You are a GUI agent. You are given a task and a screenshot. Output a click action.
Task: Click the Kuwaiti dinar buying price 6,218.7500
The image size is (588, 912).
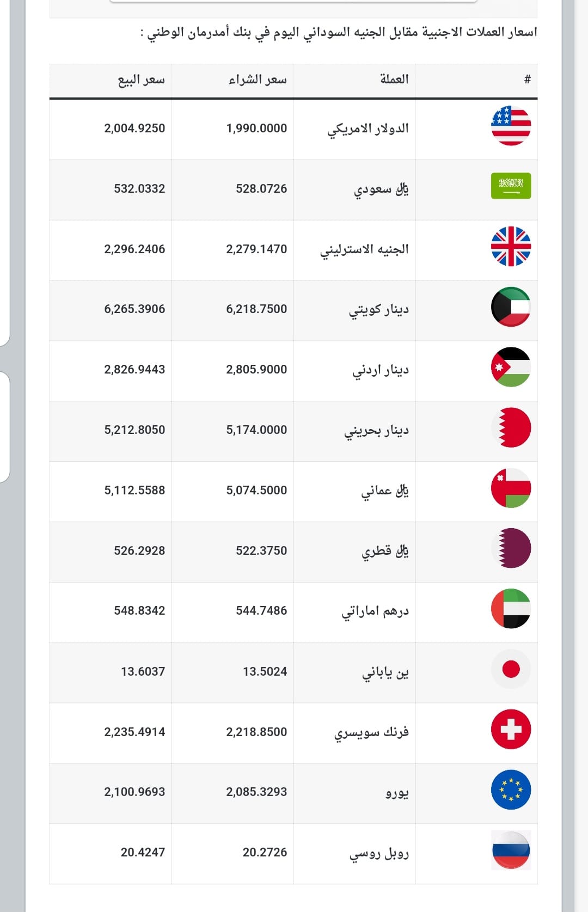[256, 309]
